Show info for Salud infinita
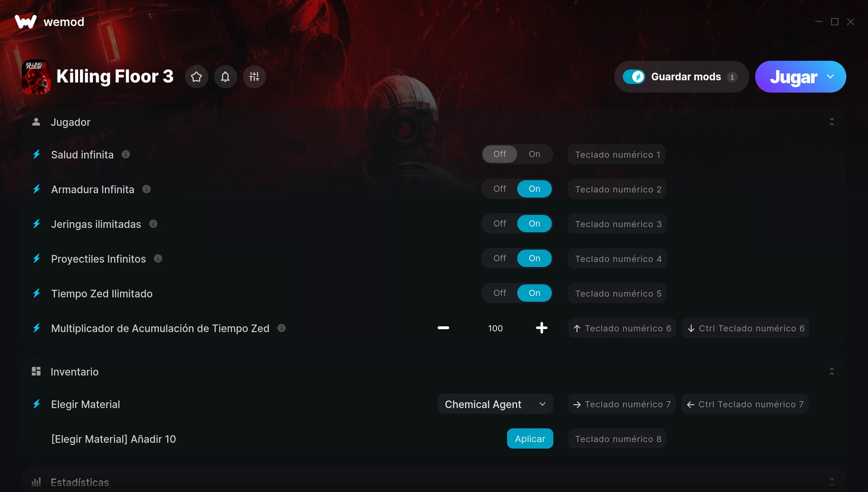This screenshot has width=868, height=492. pyautogui.click(x=125, y=154)
